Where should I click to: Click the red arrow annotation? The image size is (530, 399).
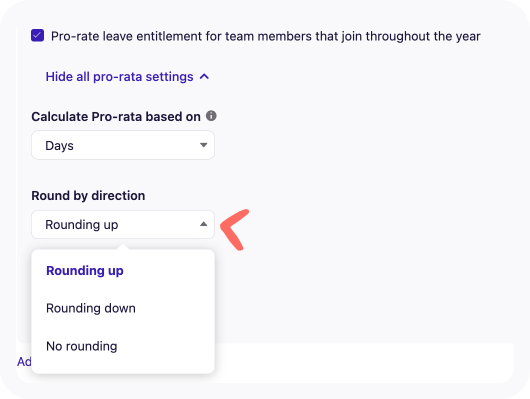click(235, 230)
